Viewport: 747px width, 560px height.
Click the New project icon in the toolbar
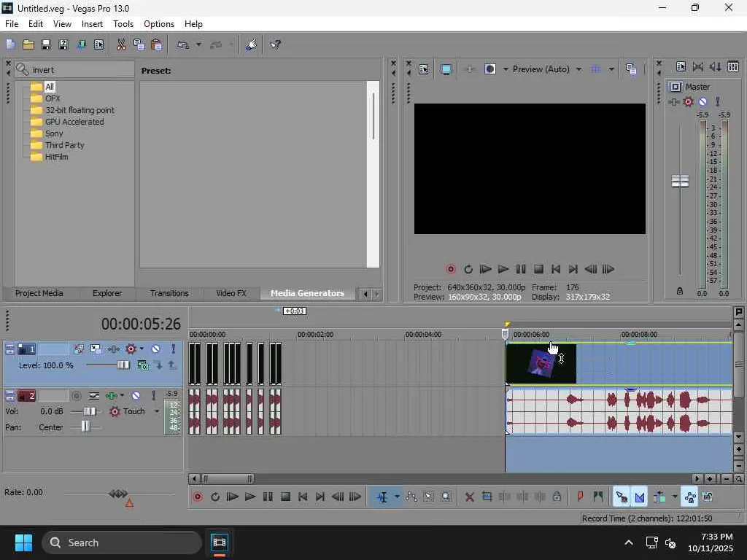(10, 44)
